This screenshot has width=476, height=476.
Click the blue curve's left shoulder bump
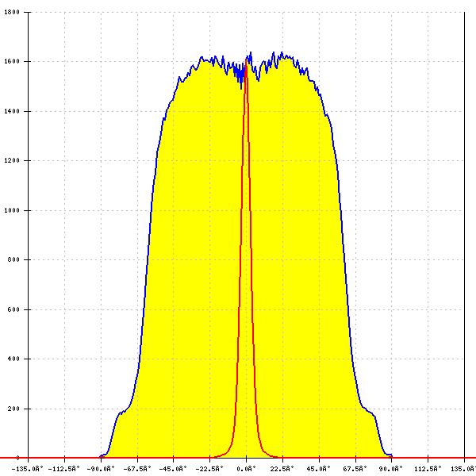(x=121, y=412)
